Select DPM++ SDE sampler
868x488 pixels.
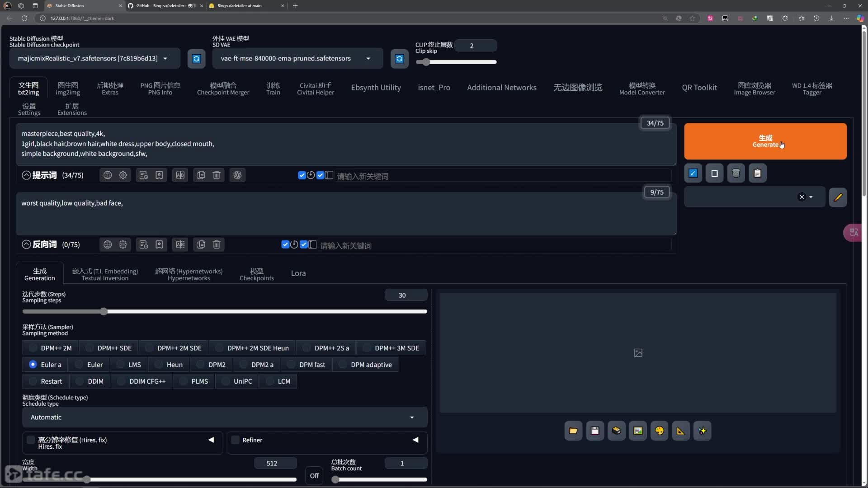tap(108, 348)
